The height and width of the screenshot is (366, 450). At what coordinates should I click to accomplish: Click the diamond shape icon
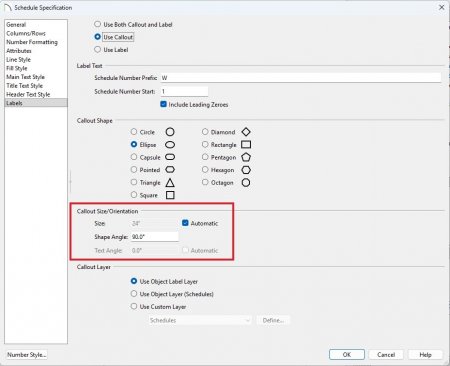tap(246, 132)
